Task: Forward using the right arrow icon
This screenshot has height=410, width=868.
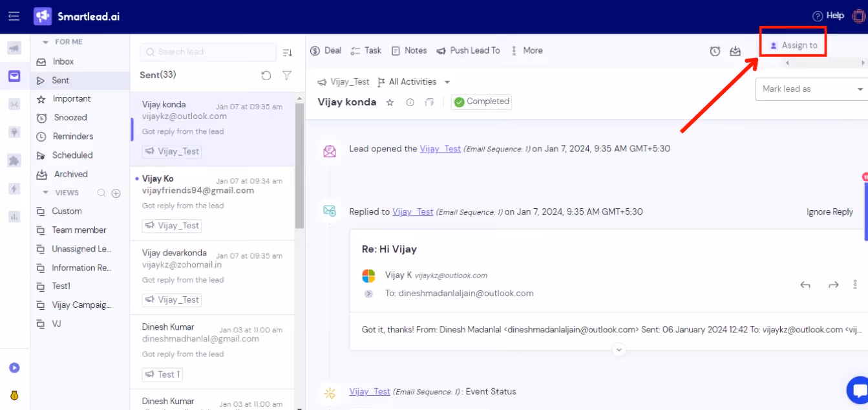Action: pos(833,285)
